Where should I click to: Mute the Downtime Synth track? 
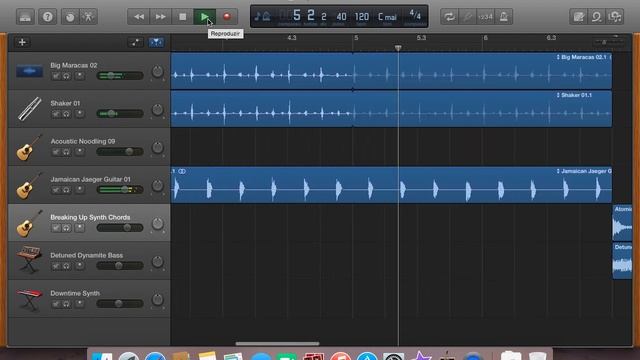coord(56,304)
